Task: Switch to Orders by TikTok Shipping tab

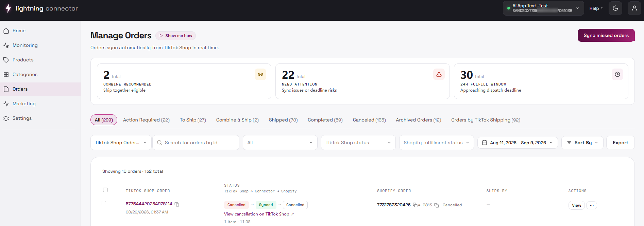Action: (x=486, y=120)
